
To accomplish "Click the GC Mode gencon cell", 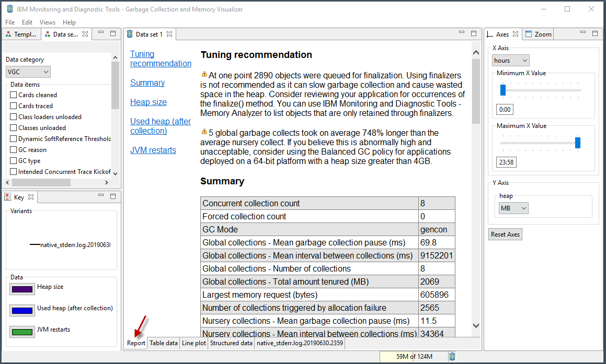I will tap(437, 229).
